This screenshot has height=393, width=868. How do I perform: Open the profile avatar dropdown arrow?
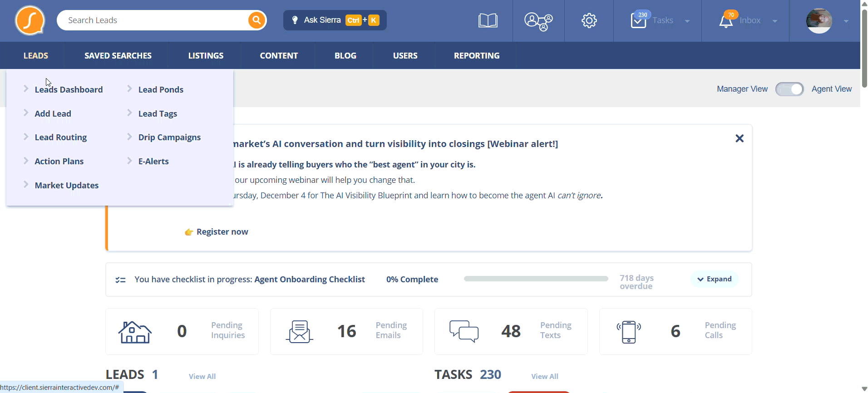pyautogui.click(x=846, y=21)
